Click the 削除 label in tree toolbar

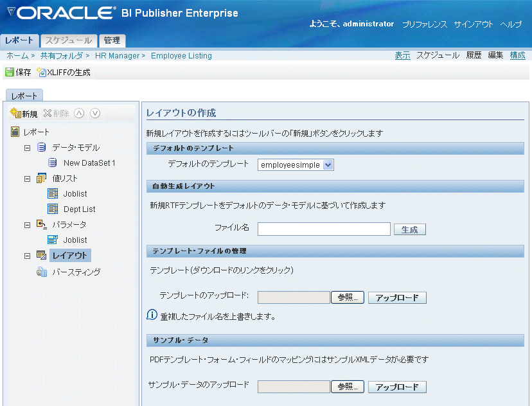61,113
